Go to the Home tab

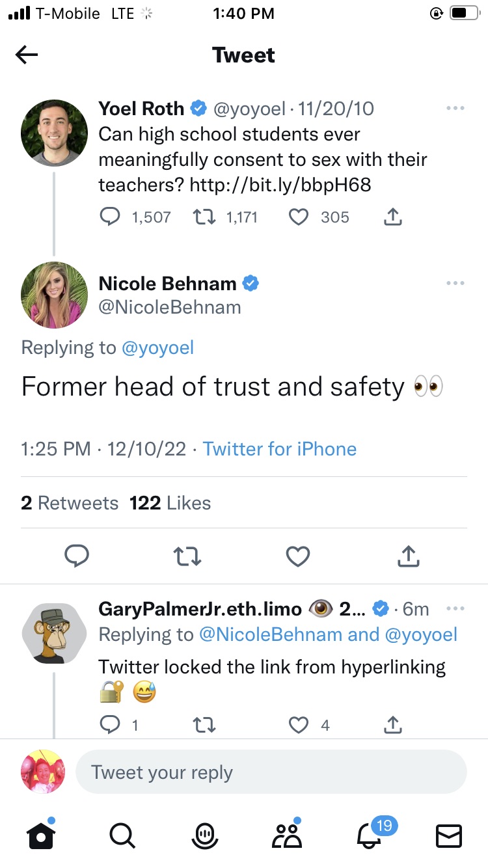point(40,835)
